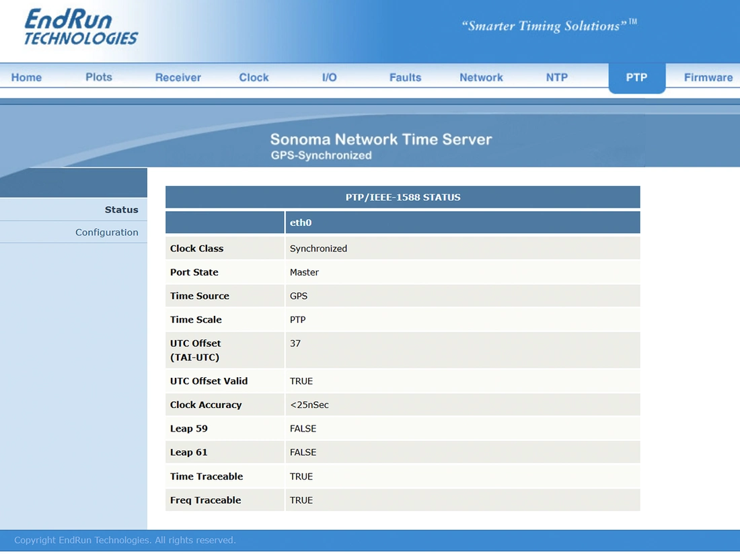Click the Smarter Timing Solutions tagline
The height and width of the screenshot is (560, 740).
click(x=549, y=26)
